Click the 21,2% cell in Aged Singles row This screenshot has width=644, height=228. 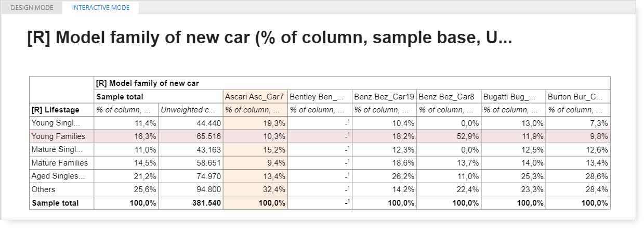pyautogui.click(x=126, y=176)
